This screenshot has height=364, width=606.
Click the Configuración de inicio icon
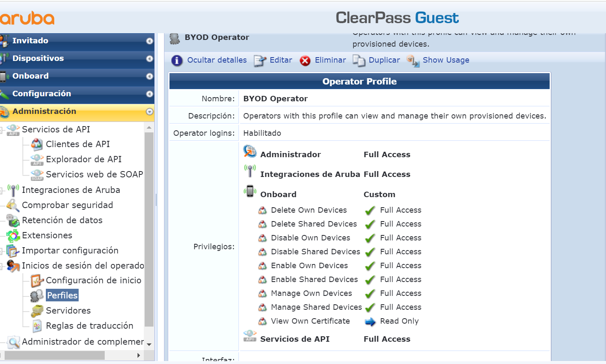(37, 281)
